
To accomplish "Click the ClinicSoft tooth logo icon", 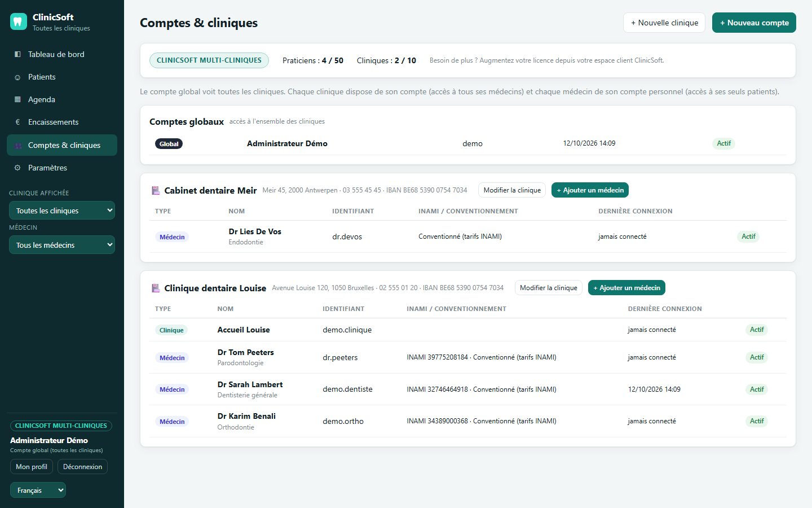I will click(19, 21).
